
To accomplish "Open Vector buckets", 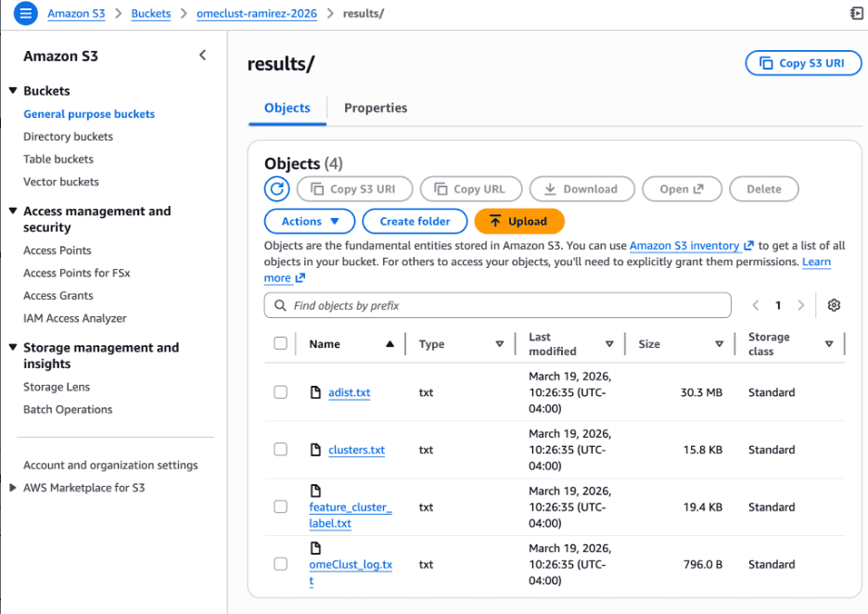I will click(61, 182).
